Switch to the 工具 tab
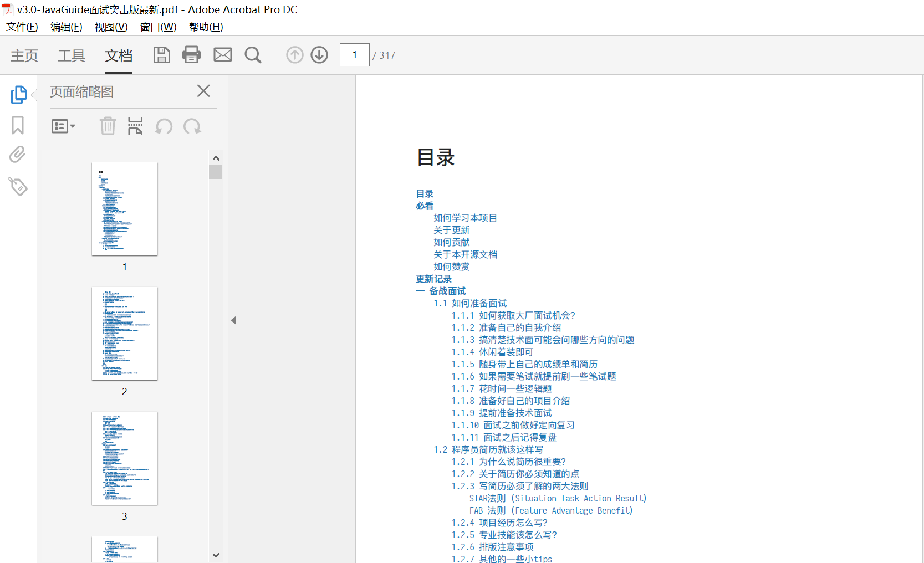The width and height of the screenshot is (924, 563). pos(72,55)
